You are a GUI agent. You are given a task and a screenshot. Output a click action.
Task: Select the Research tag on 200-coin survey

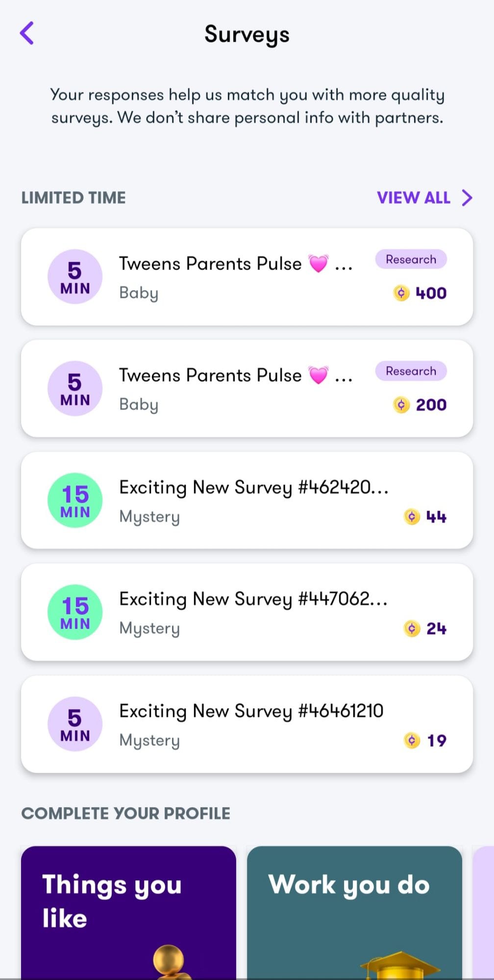[411, 371]
